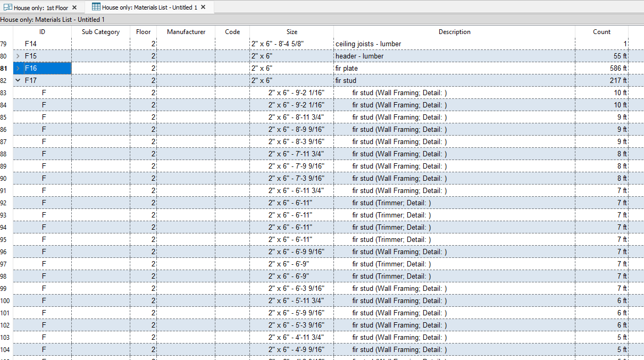Click the ID column header
This screenshot has height=360, width=644.
pyautogui.click(x=42, y=32)
